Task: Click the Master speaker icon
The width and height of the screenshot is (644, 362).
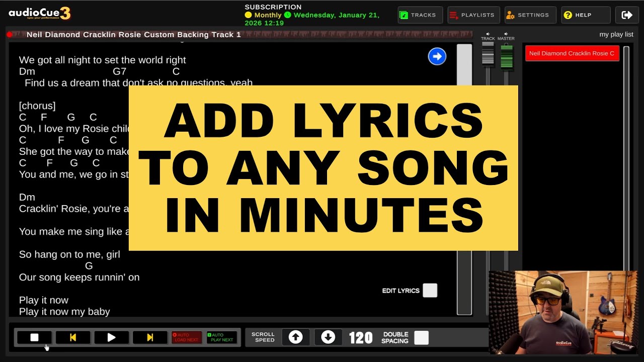Action: coord(506,34)
